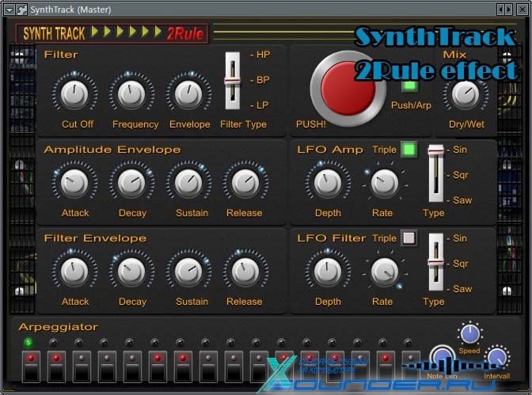Click the LFO Filter Depth knob
The height and width of the screenshot is (395, 532).
(328, 272)
